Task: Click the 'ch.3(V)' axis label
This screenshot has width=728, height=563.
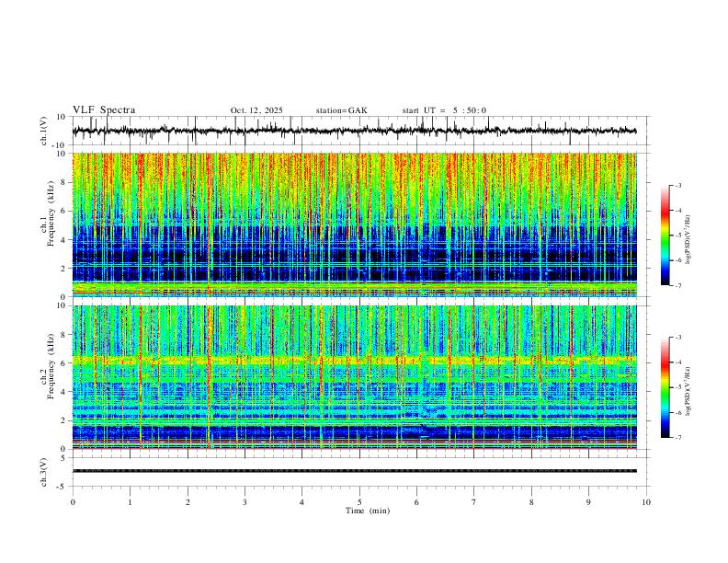Action: (x=44, y=472)
